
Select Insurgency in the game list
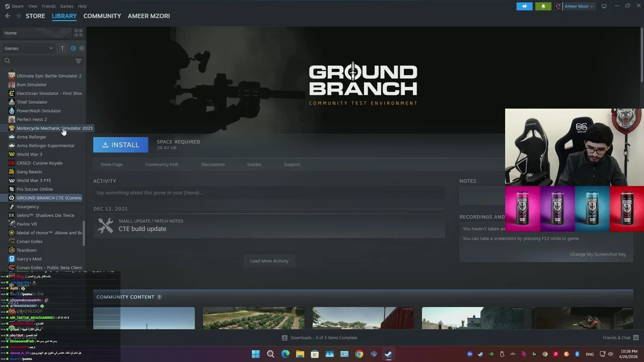tap(28, 207)
